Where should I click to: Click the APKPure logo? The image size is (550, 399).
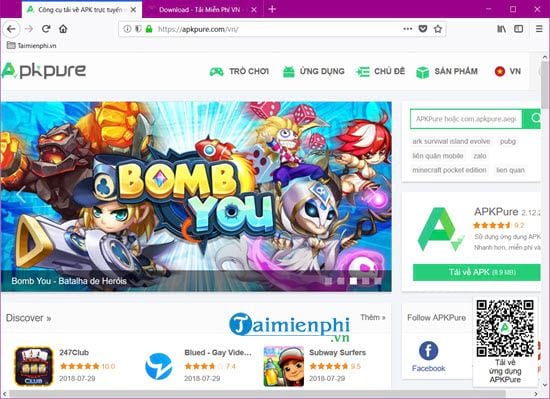[43, 71]
